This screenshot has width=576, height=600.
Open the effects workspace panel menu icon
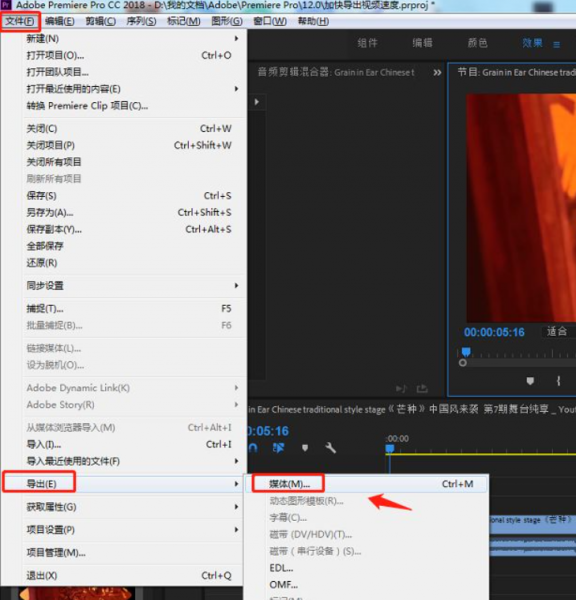click(x=556, y=45)
